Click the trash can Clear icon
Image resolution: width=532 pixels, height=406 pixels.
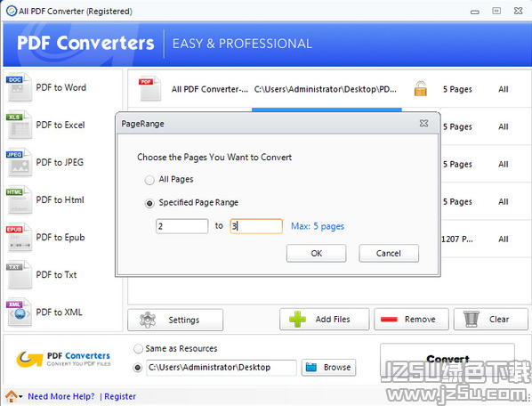coord(472,319)
